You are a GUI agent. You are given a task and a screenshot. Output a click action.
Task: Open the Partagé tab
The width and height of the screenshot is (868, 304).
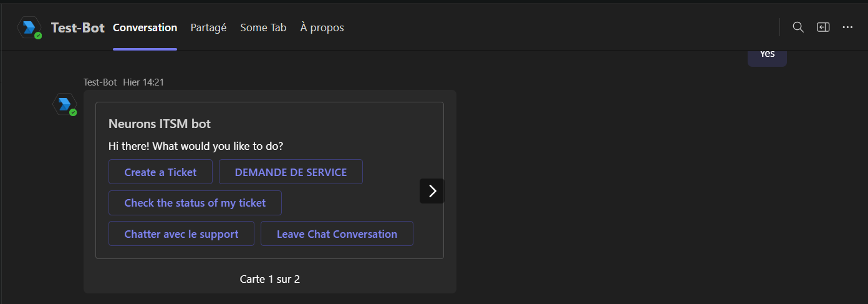[208, 27]
